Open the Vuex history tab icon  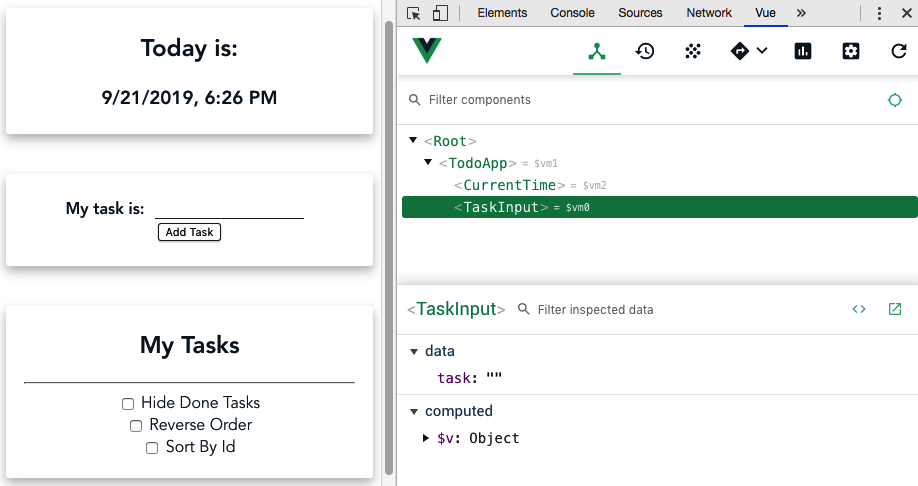[x=645, y=52]
